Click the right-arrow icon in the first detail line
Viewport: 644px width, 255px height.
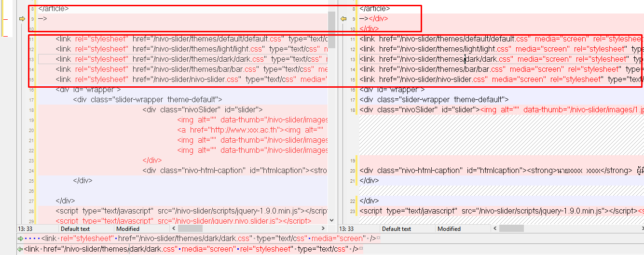pos(20,239)
